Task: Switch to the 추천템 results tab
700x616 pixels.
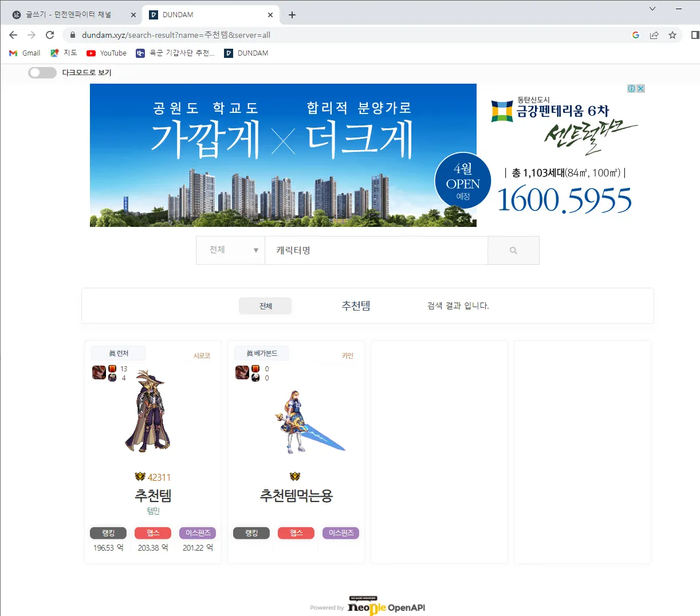Action: (x=355, y=305)
